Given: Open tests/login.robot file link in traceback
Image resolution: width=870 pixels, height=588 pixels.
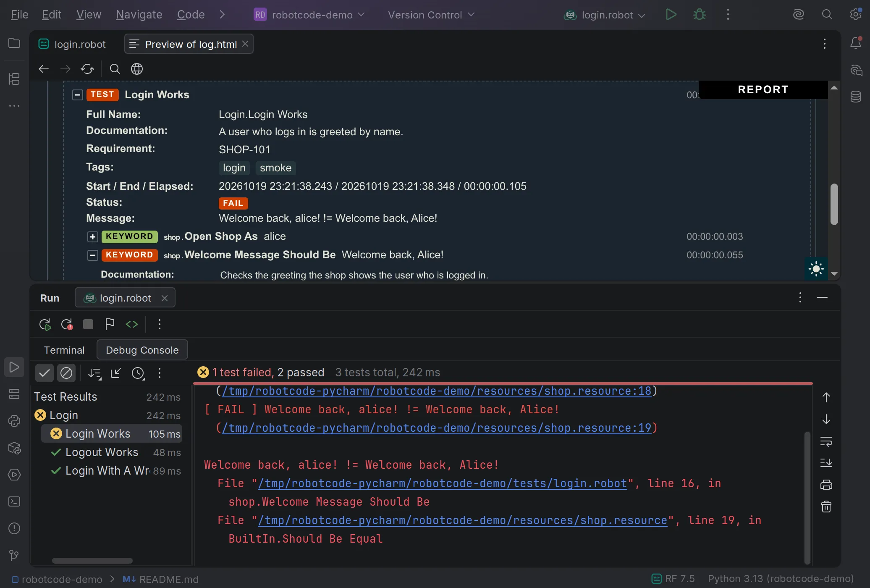Looking at the screenshot, I should 443,483.
